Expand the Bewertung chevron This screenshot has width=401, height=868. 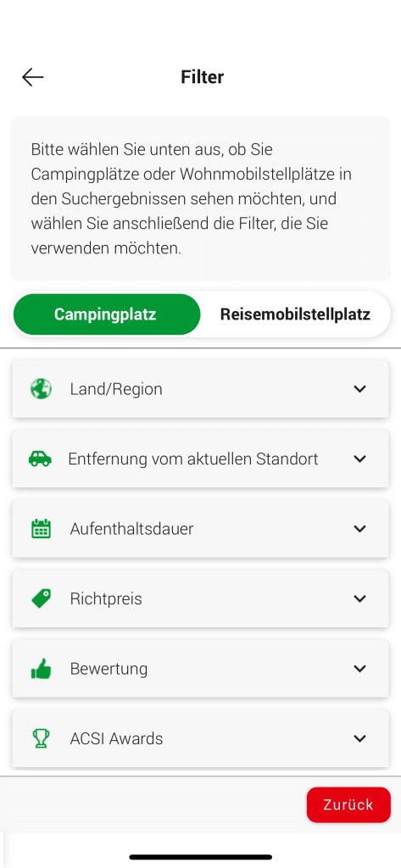360,669
